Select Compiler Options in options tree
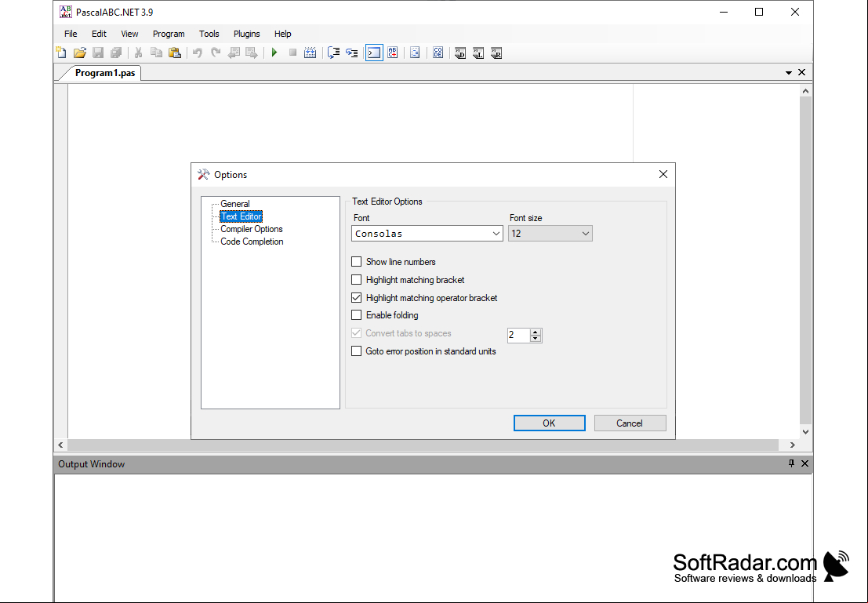This screenshot has height=603, width=868. tap(252, 229)
